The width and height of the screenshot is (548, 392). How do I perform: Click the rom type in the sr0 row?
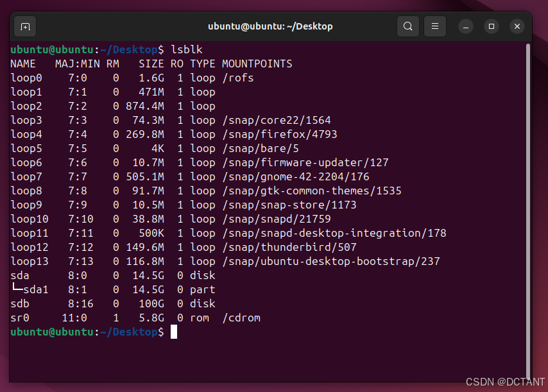coord(200,318)
